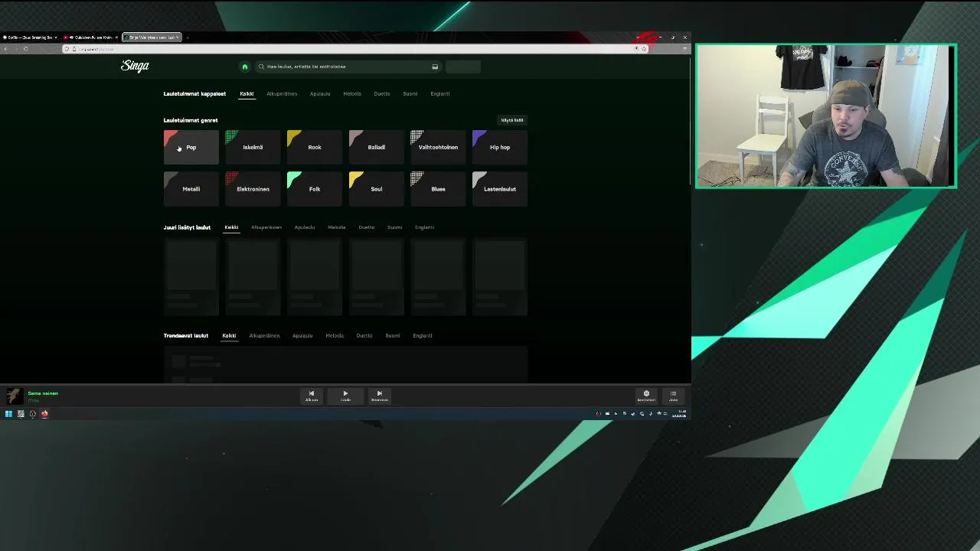Viewport: 980px width, 551px height.
Task: Select Duetto tab under Lauletuimmat kappaleet
Action: coord(382,93)
